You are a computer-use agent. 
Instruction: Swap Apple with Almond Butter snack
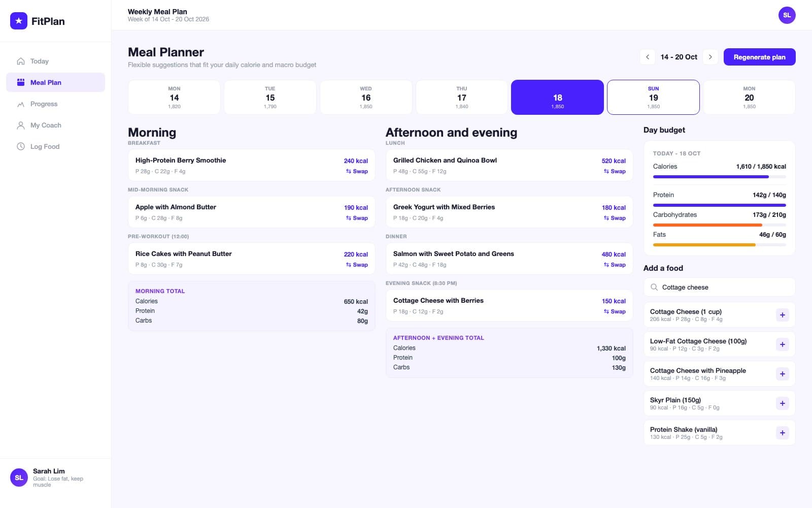(x=357, y=218)
